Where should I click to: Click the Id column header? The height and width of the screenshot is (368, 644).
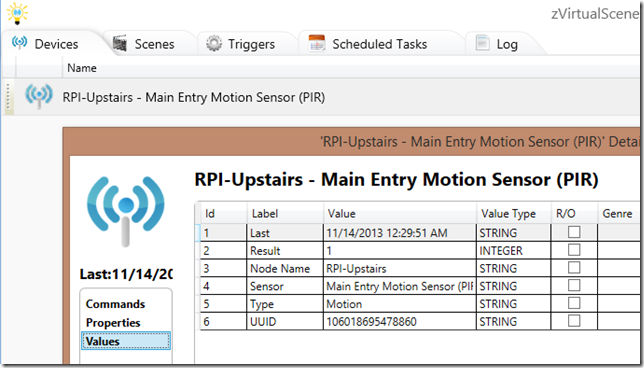click(x=223, y=214)
